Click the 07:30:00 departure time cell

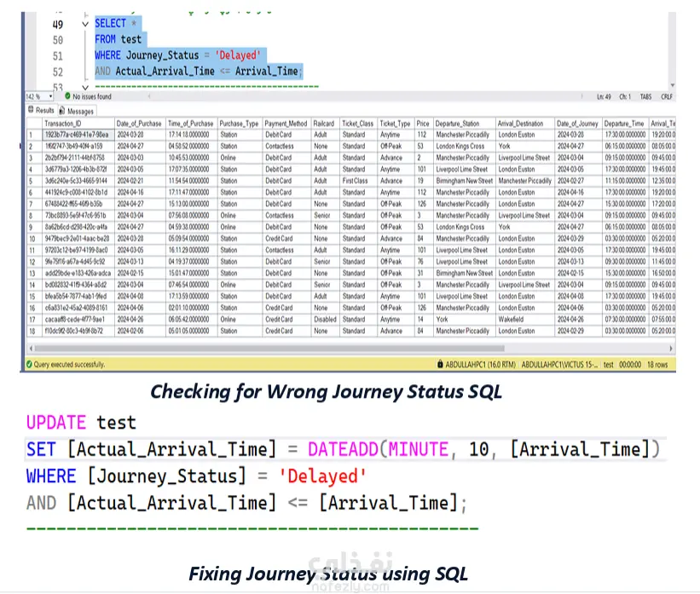click(x=625, y=320)
